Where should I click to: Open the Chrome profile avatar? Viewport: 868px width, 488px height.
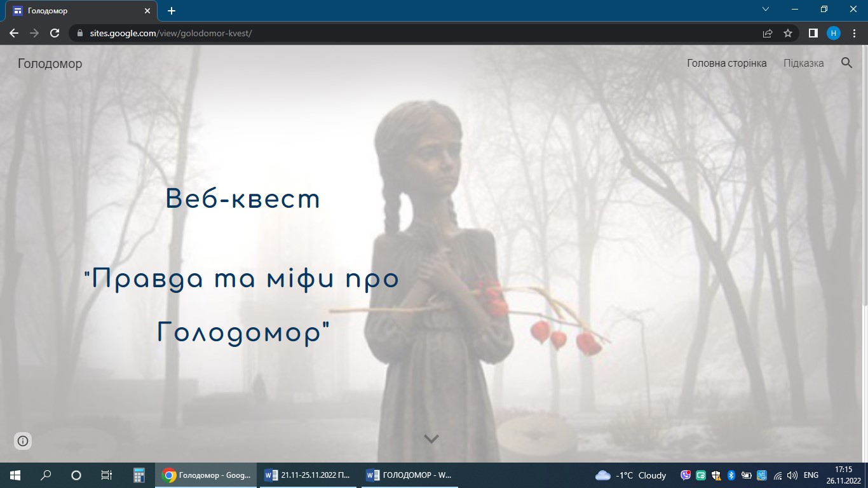(833, 33)
